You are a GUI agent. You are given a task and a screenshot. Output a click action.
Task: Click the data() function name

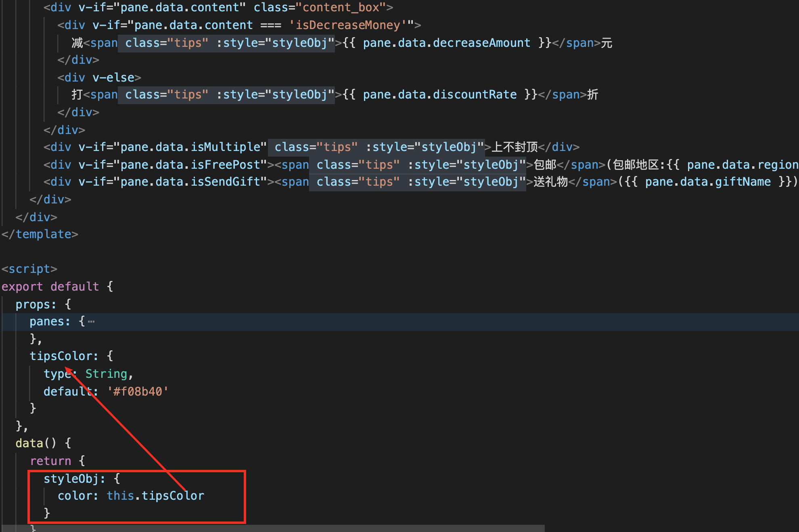pos(29,443)
